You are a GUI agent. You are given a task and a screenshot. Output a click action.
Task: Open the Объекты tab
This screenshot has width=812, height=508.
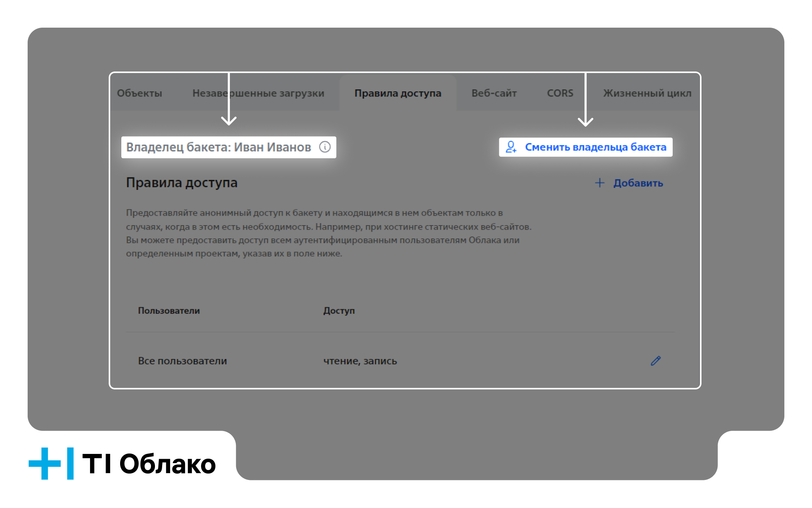click(139, 93)
